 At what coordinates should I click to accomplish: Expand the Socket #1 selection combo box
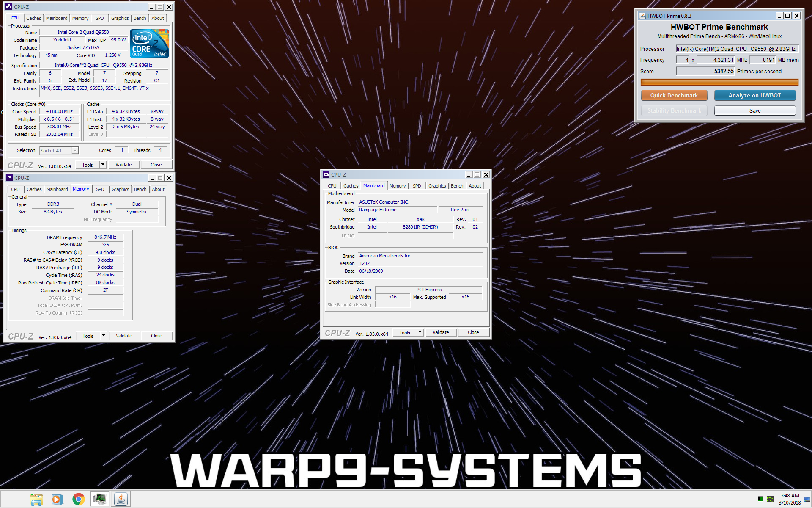pyautogui.click(x=59, y=150)
